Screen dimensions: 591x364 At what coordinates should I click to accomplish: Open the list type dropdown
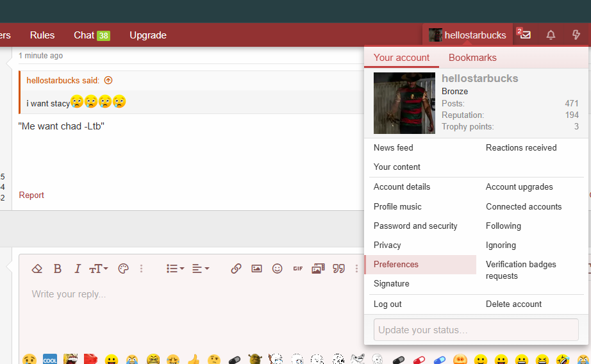(x=175, y=269)
